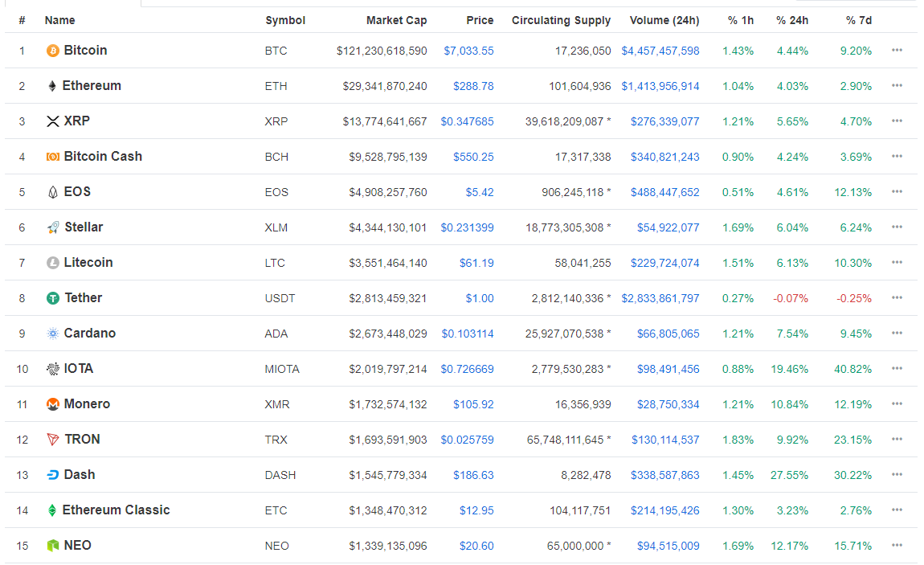
Task: Open the three-dot menu on the Bitcoin row
Action: click(x=897, y=50)
